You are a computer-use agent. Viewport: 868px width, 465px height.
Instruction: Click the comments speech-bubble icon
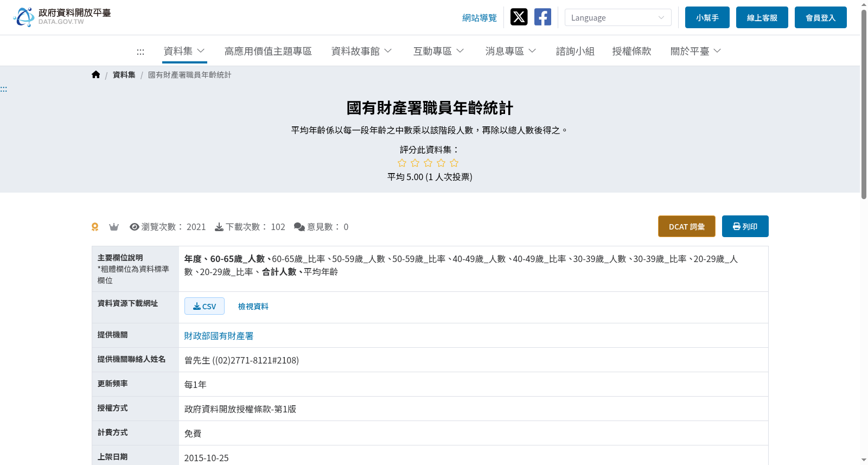pos(299,227)
